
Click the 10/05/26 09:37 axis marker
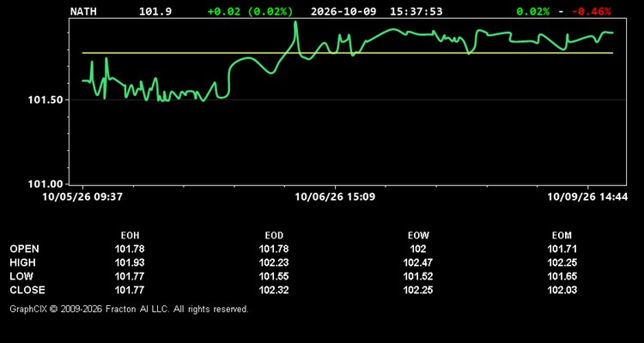click(x=82, y=197)
